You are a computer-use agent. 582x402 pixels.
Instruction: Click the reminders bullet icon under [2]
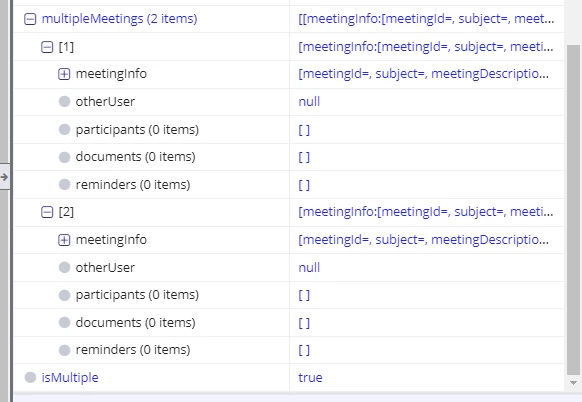[x=65, y=350]
